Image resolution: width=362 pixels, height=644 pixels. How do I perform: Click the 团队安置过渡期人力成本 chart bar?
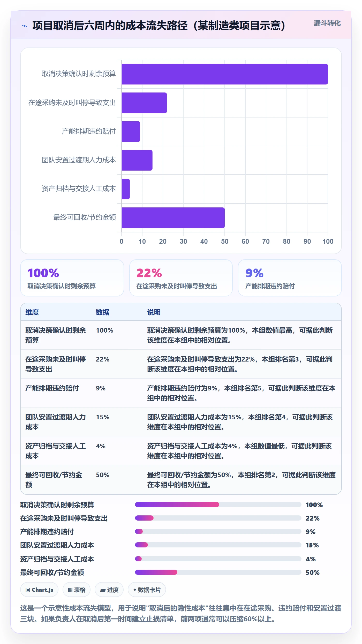(137, 160)
